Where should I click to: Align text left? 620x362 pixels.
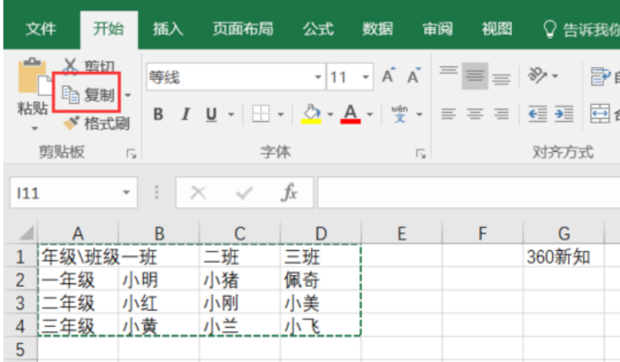pos(448,114)
